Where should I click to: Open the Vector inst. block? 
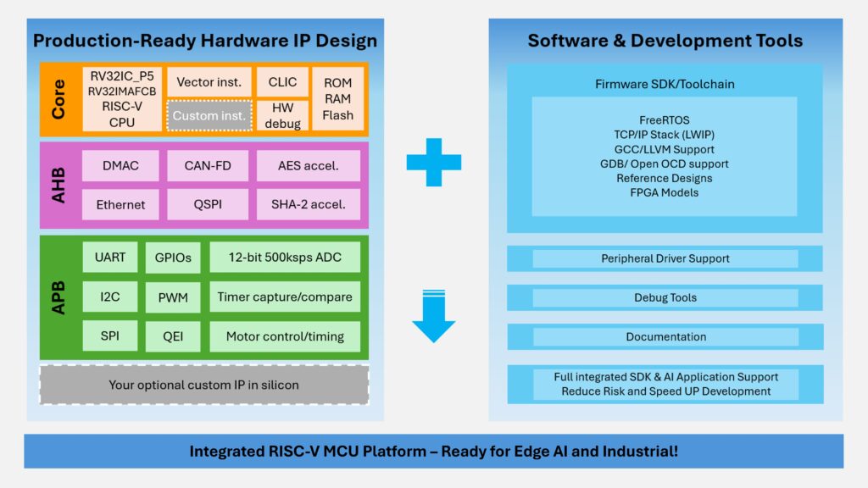[x=209, y=81]
